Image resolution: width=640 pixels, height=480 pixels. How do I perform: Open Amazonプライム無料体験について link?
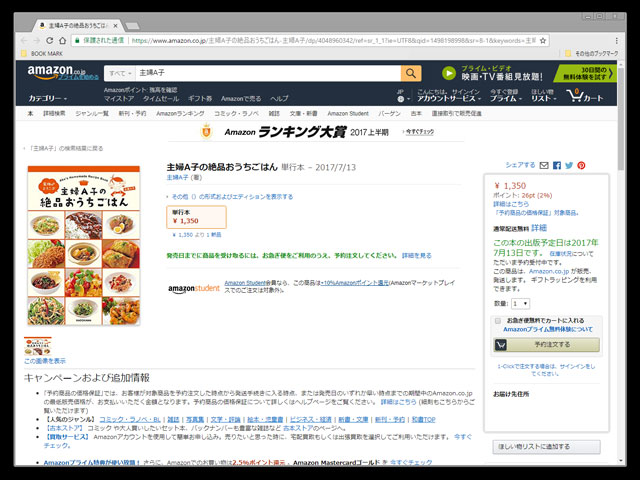click(x=547, y=329)
